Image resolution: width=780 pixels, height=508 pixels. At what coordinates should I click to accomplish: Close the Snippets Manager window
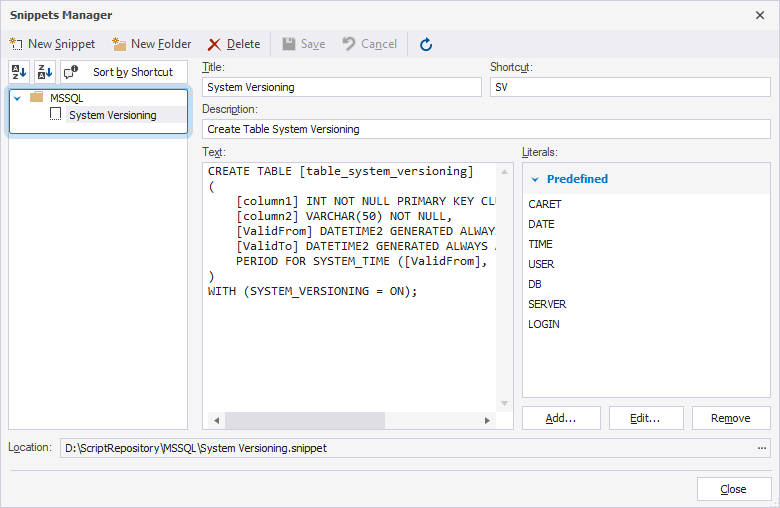point(760,15)
